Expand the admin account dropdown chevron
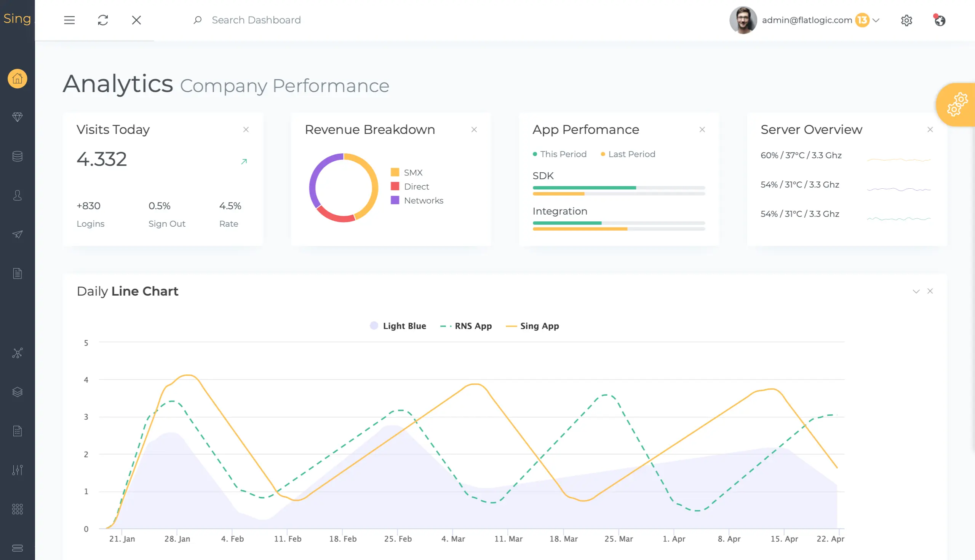975x560 pixels. click(x=876, y=20)
